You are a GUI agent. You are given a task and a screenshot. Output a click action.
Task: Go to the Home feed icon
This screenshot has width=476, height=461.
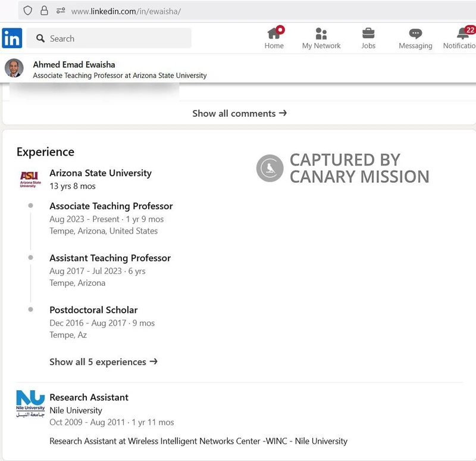click(x=274, y=33)
